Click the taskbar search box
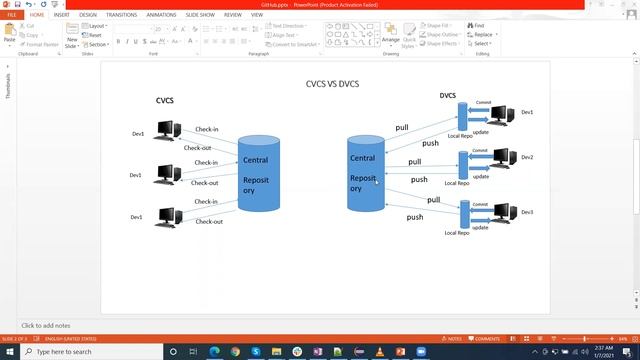640x360 pixels. pos(91,352)
